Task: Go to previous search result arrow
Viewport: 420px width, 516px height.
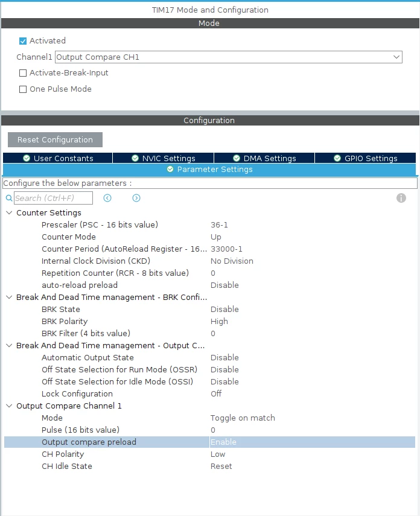Action: pos(107,198)
